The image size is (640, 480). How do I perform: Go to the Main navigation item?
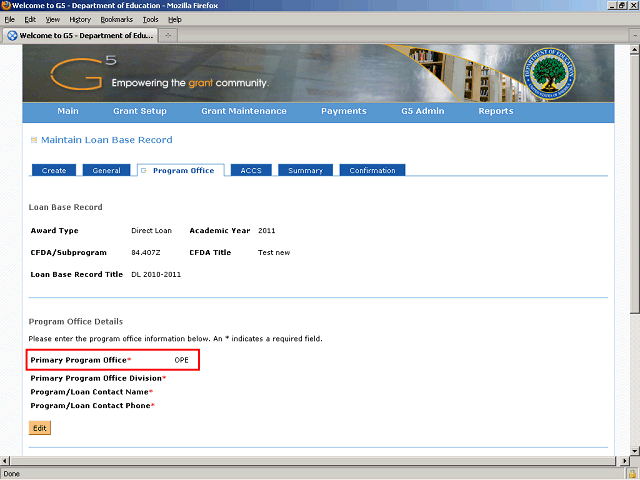pyautogui.click(x=68, y=111)
